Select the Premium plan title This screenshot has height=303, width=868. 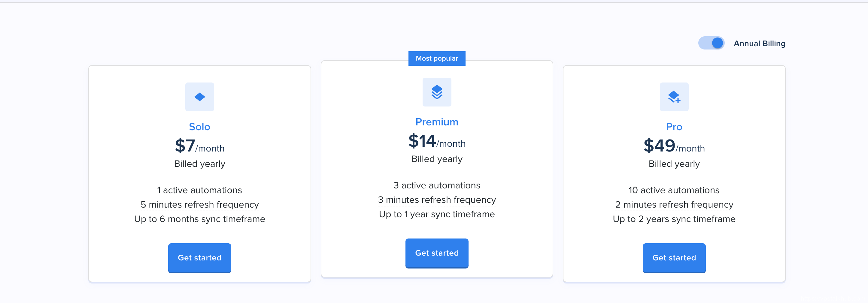[437, 122]
